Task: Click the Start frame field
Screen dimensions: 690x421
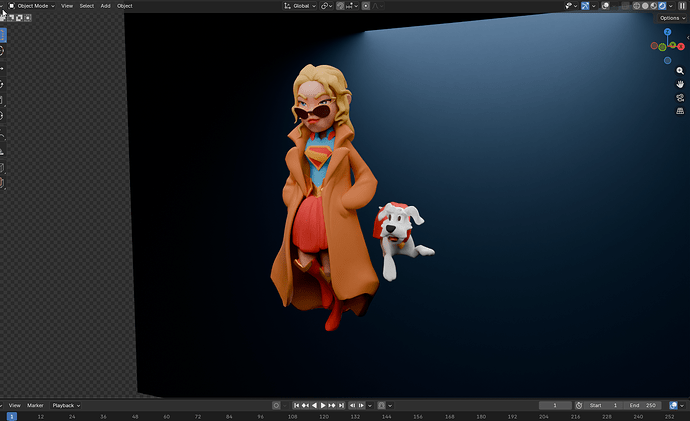Action: [x=603, y=405]
